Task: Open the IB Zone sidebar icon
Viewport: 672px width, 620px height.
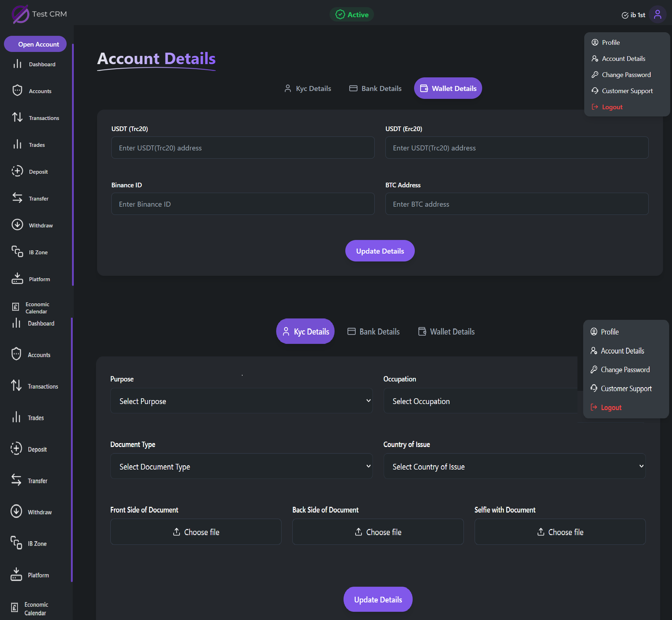Action: (17, 252)
